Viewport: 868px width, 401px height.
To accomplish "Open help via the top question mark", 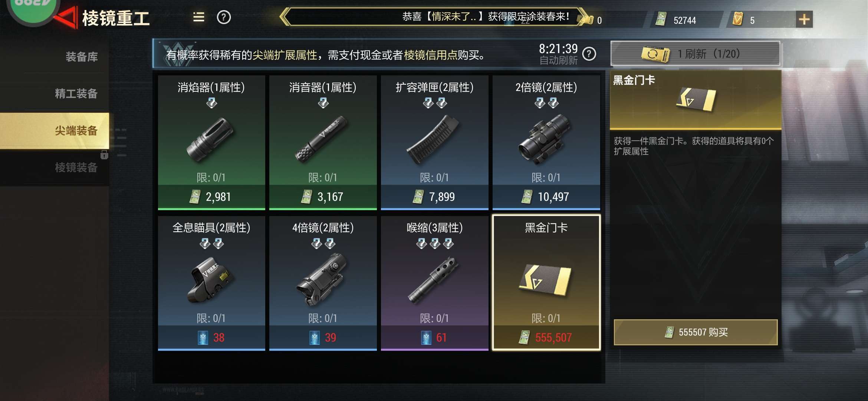I will (224, 17).
